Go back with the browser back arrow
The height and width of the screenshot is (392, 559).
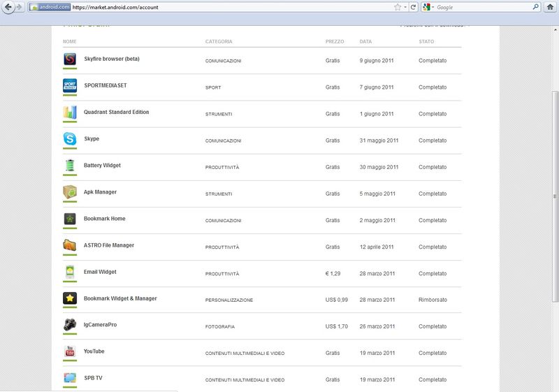pyautogui.click(x=8, y=7)
